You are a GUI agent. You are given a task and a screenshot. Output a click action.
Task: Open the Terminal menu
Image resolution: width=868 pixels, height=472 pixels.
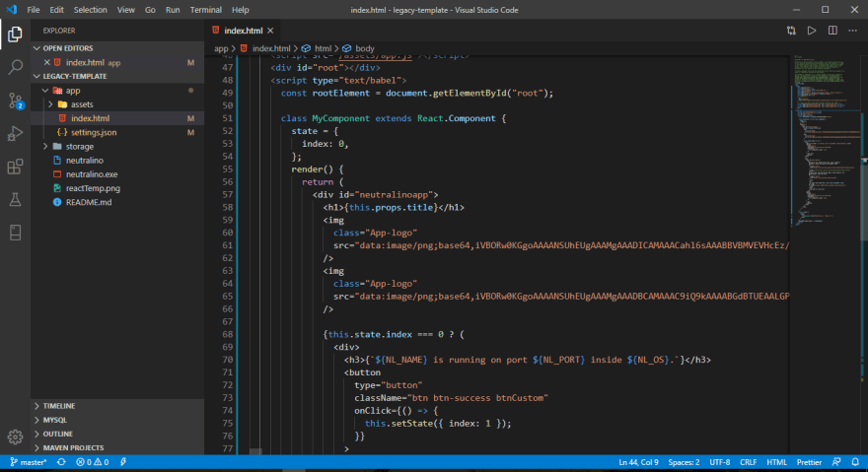click(206, 10)
